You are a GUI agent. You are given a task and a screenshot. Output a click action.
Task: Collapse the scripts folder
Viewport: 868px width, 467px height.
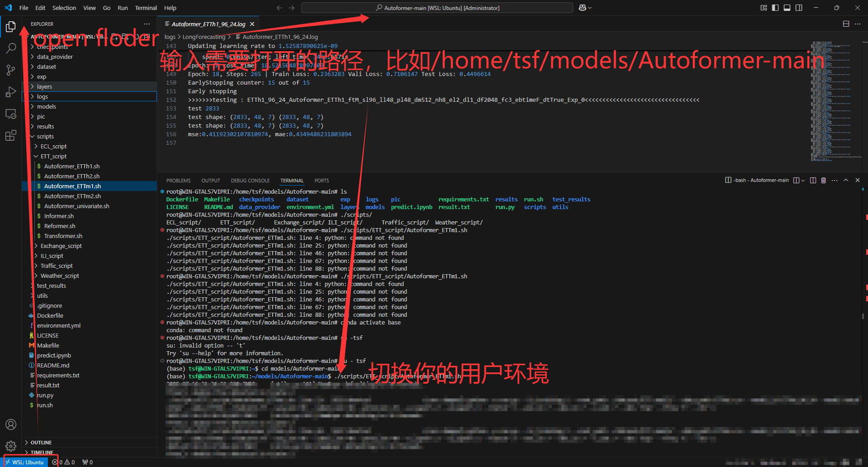(89, 136)
